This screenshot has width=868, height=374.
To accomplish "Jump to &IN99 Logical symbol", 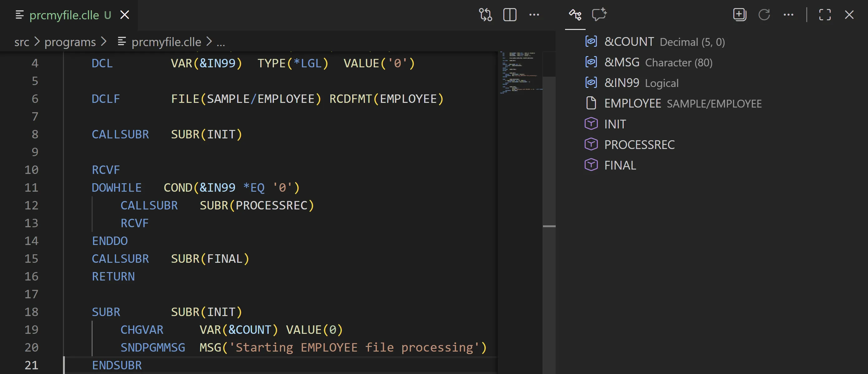I will (x=621, y=83).
